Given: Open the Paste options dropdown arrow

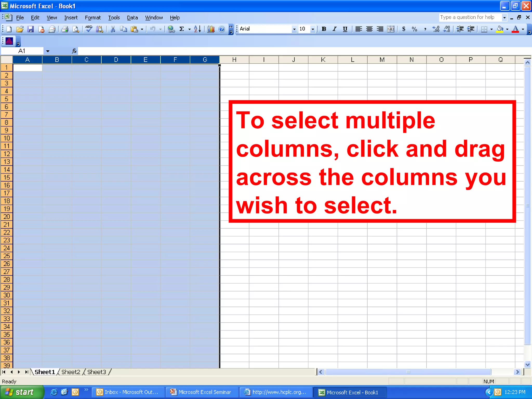Looking at the screenshot, I should click(142, 29).
